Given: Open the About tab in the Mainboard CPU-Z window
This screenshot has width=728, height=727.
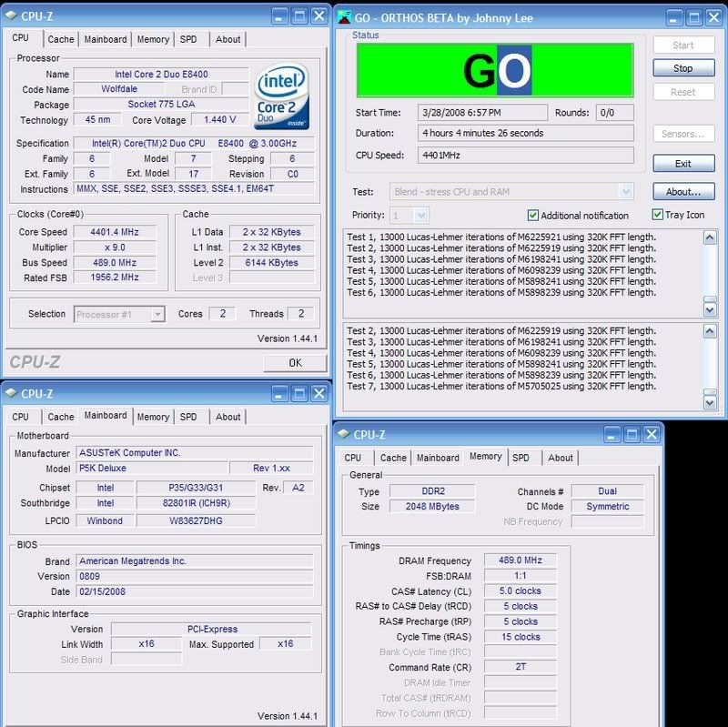Looking at the screenshot, I should 228,417.
